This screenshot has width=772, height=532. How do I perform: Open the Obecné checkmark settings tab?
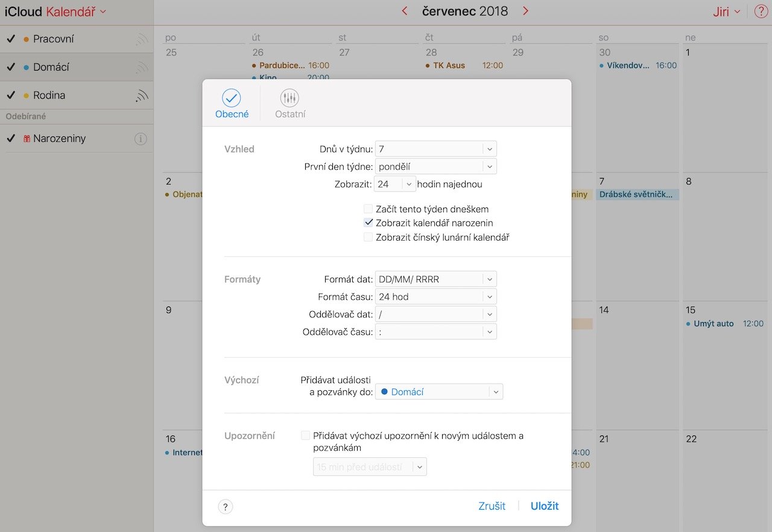point(232,103)
